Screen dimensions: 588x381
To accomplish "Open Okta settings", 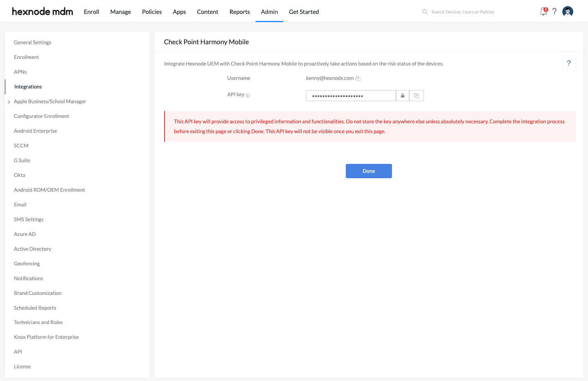I will tap(20, 175).
